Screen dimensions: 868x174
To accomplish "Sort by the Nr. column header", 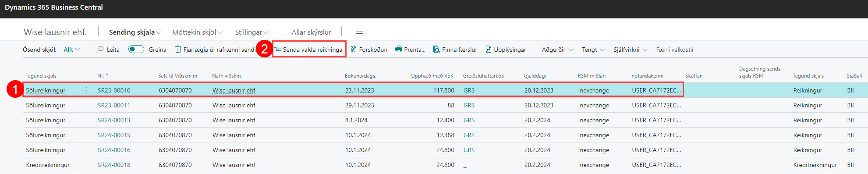I will tap(103, 76).
